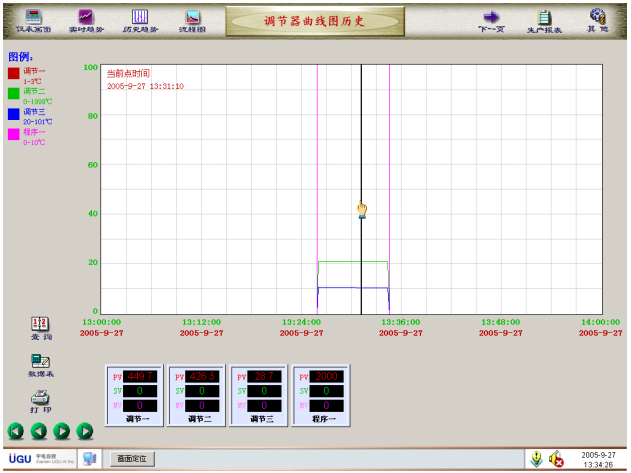Click the 画面定位 taskbar button
631x473 pixels.
click(132, 458)
